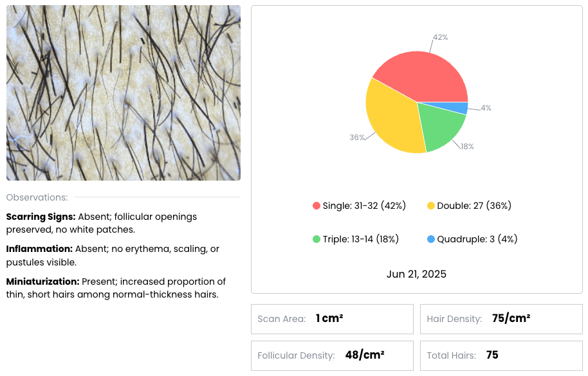Open the Jun 21, 2025 date label
This screenshot has height=376, width=588.
(x=416, y=274)
